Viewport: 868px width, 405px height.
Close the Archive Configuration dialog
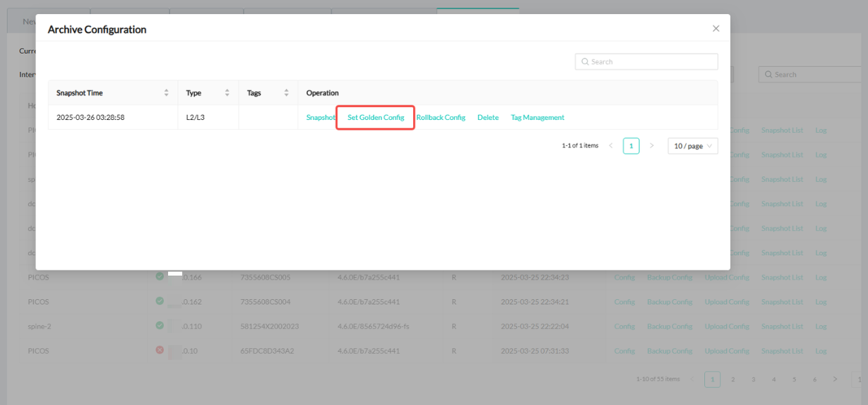[715, 29]
